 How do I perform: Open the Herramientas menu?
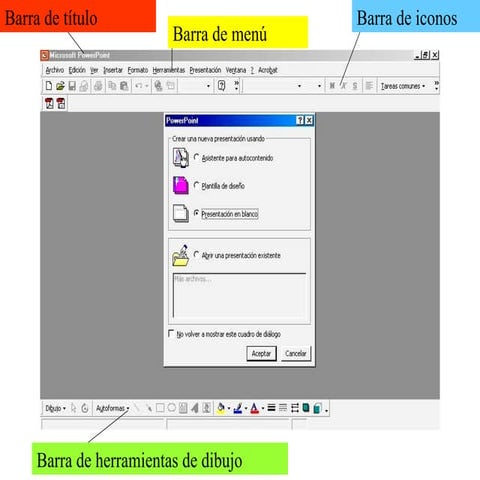pyautogui.click(x=169, y=70)
